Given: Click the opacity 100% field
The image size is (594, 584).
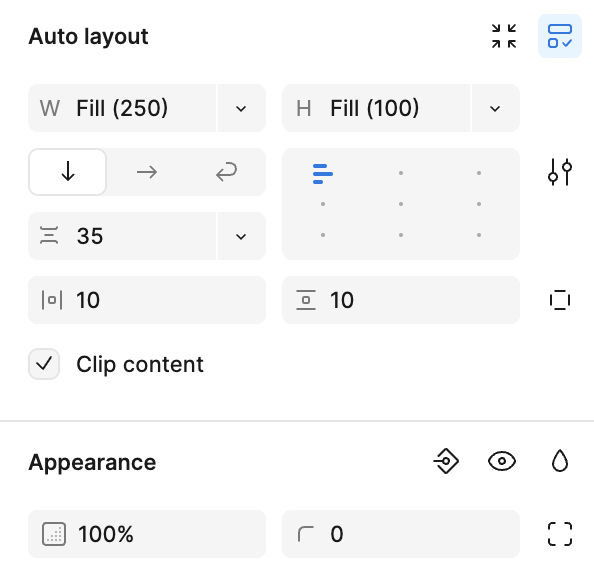Looking at the screenshot, I should (147, 534).
